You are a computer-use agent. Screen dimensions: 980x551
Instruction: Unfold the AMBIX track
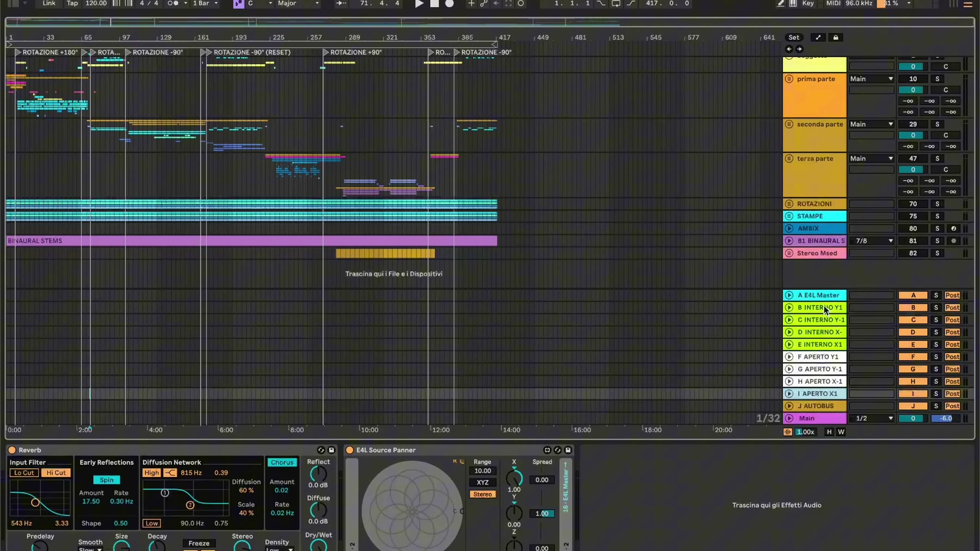click(789, 229)
